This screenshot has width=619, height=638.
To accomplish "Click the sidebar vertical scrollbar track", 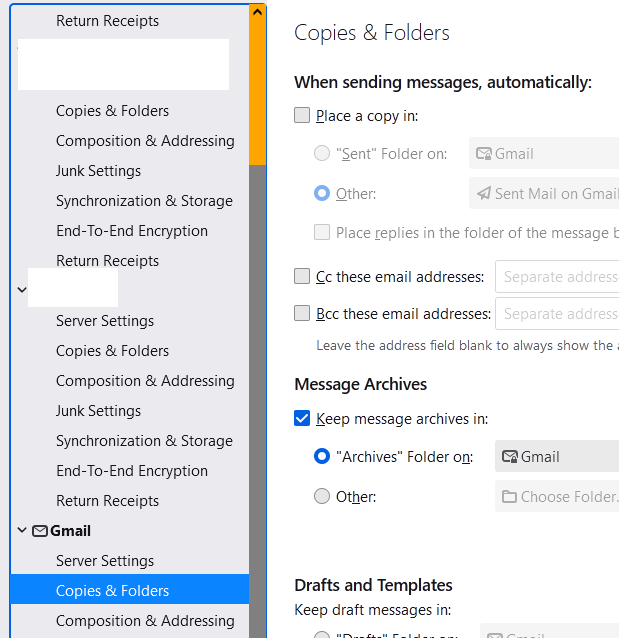I will tap(258, 400).
